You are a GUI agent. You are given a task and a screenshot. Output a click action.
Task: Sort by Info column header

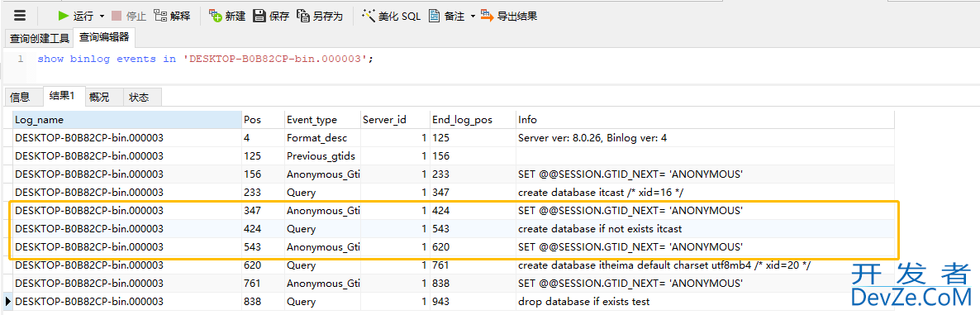(x=705, y=120)
